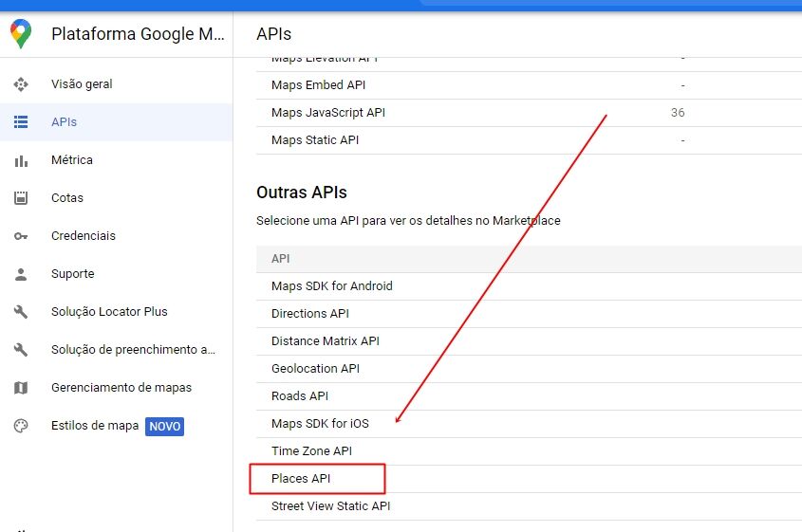Click the APIs page title
802x532 pixels.
coord(273,34)
